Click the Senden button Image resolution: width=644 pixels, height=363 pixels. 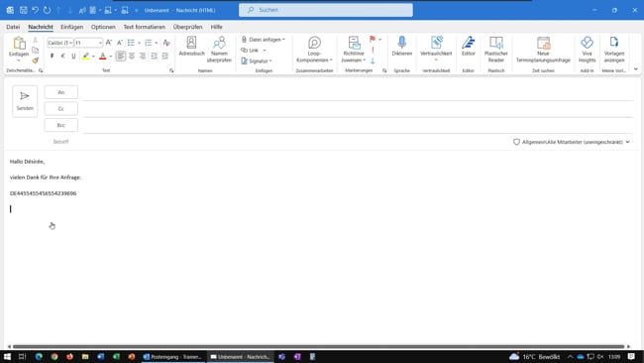[x=25, y=101]
